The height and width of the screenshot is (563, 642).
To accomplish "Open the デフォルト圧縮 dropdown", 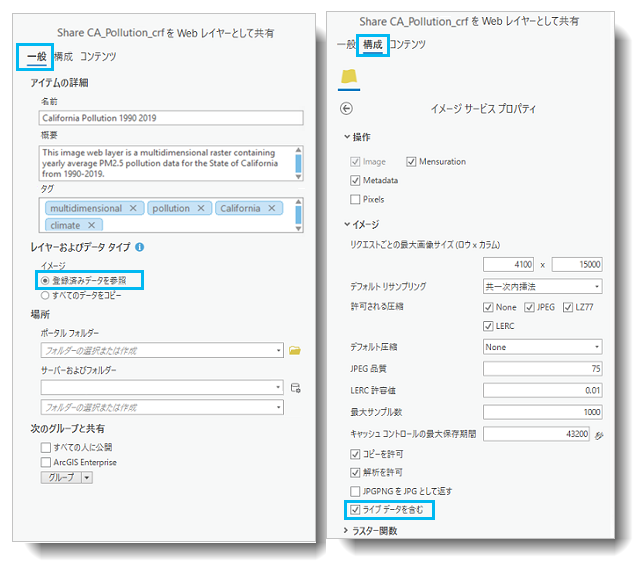I will (541, 347).
